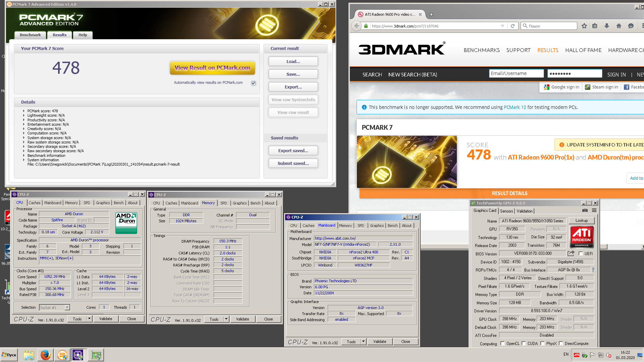The width and height of the screenshot is (644, 362).
Task: Click the ATI Radeon logo in GPU-Z
Action: click(x=582, y=237)
